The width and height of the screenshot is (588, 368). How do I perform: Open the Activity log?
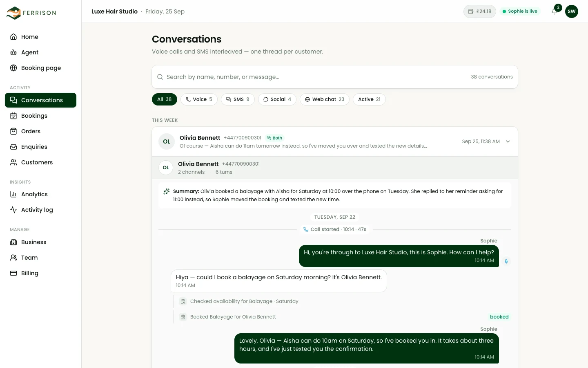tap(40, 210)
